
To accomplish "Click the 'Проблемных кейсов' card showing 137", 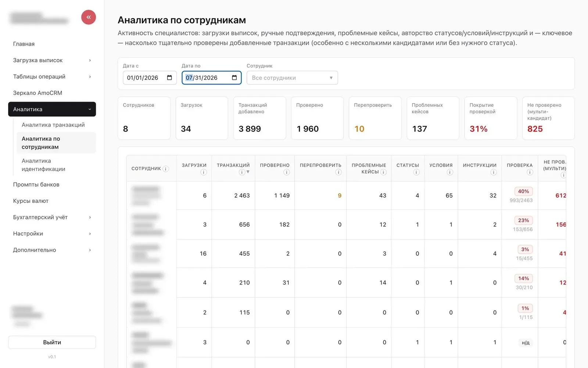I will point(433,118).
